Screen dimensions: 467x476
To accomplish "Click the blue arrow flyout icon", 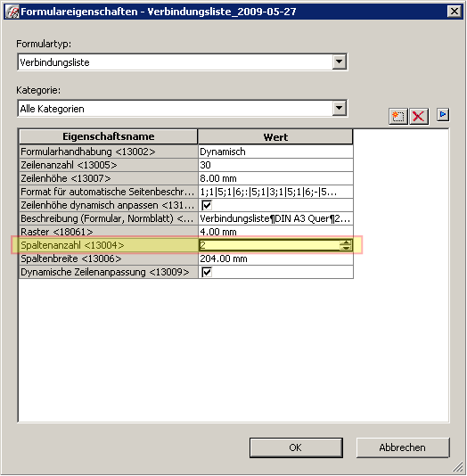I will point(443,115).
